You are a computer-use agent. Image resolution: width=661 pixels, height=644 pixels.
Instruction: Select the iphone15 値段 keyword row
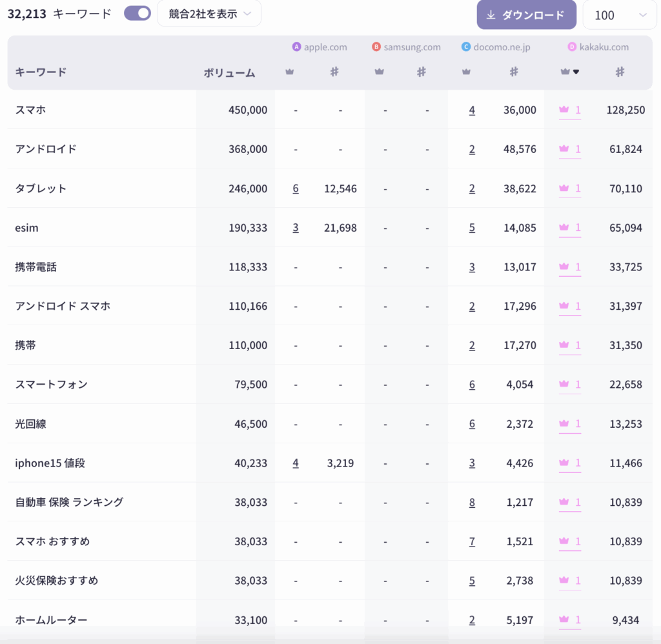[x=50, y=463]
